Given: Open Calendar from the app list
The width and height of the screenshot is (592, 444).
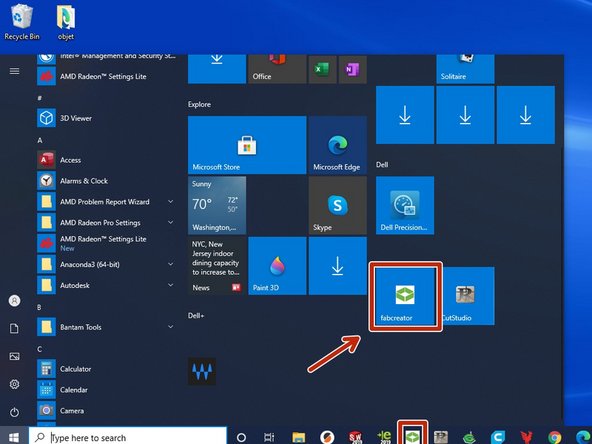Looking at the screenshot, I should (106, 390).
